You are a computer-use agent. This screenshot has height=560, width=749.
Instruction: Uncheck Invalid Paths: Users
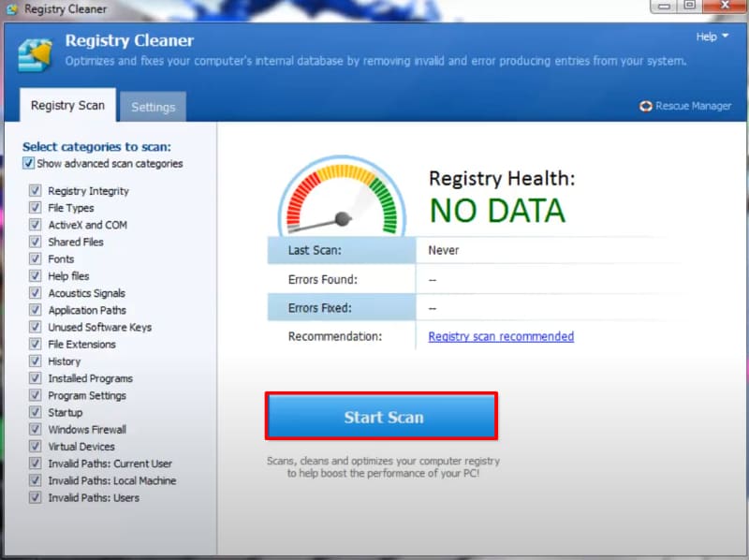[35, 497]
